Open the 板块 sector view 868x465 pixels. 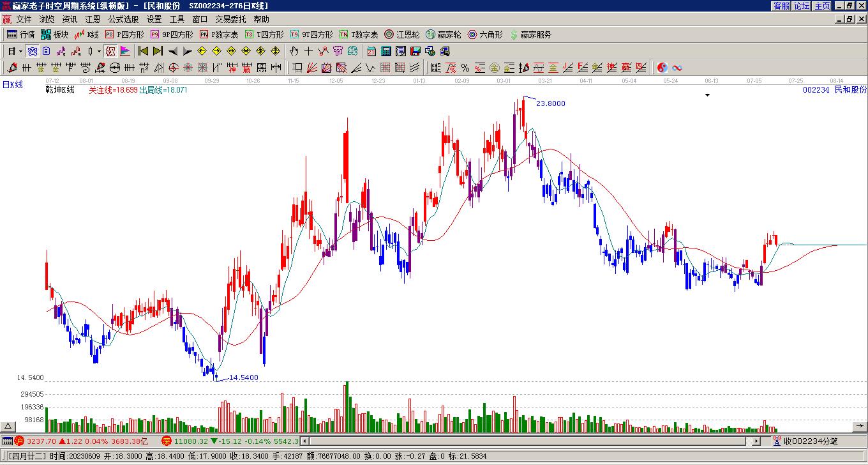point(55,34)
